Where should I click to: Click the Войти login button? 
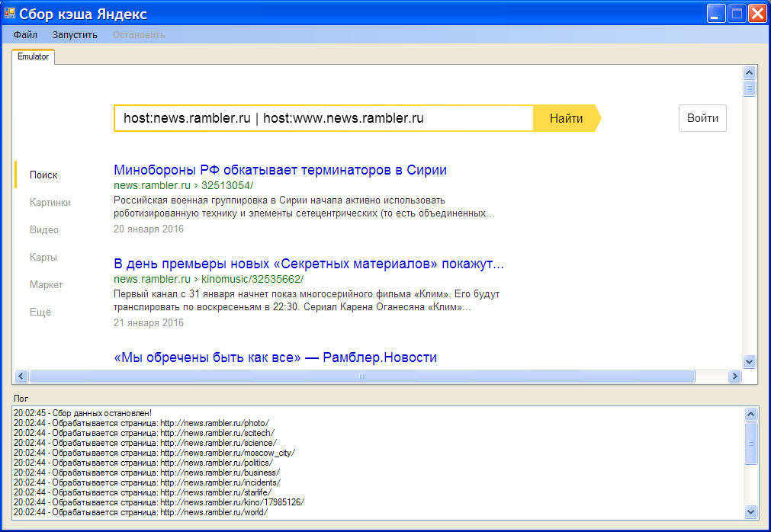[x=702, y=118]
